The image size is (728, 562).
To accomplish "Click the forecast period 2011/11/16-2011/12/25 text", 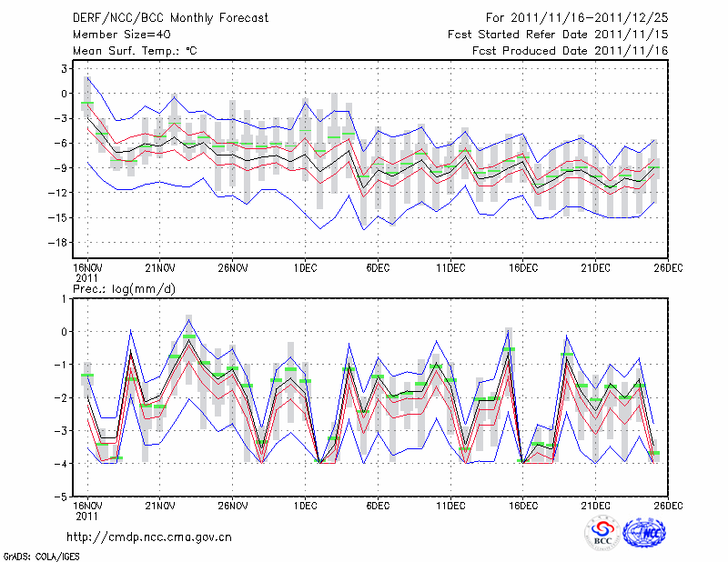I will click(x=577, y=18).
